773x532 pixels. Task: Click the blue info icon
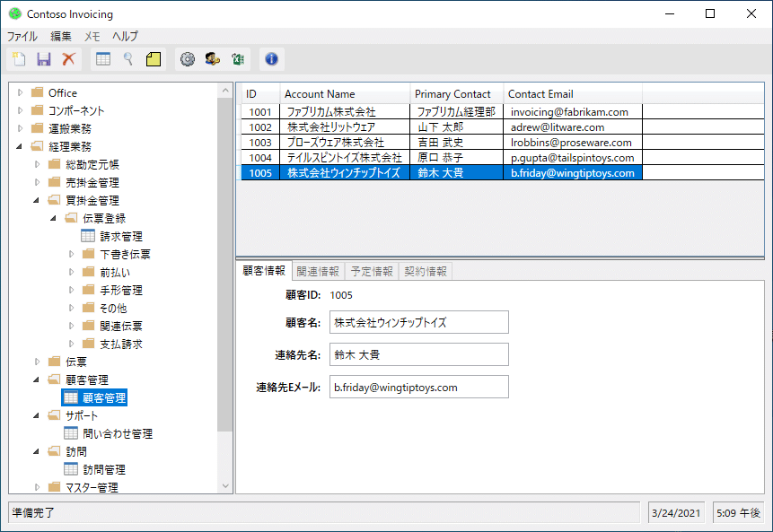(x=272, y=59)
